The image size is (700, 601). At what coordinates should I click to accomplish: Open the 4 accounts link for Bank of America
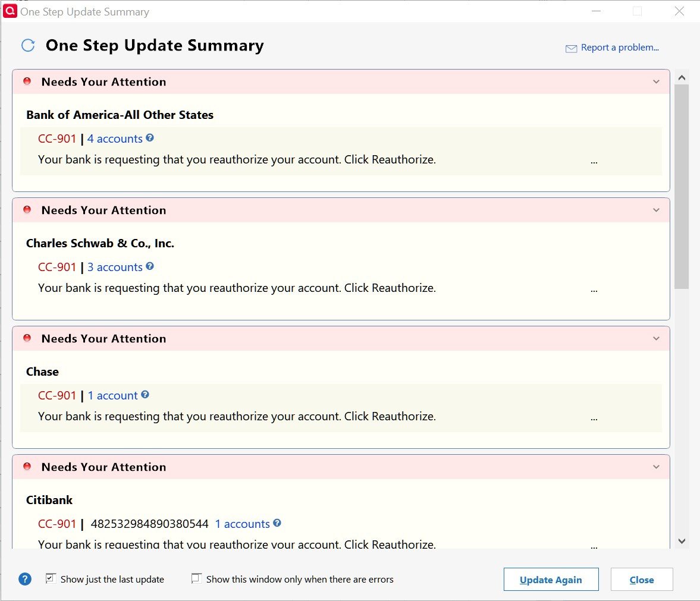tap(115, 139)
